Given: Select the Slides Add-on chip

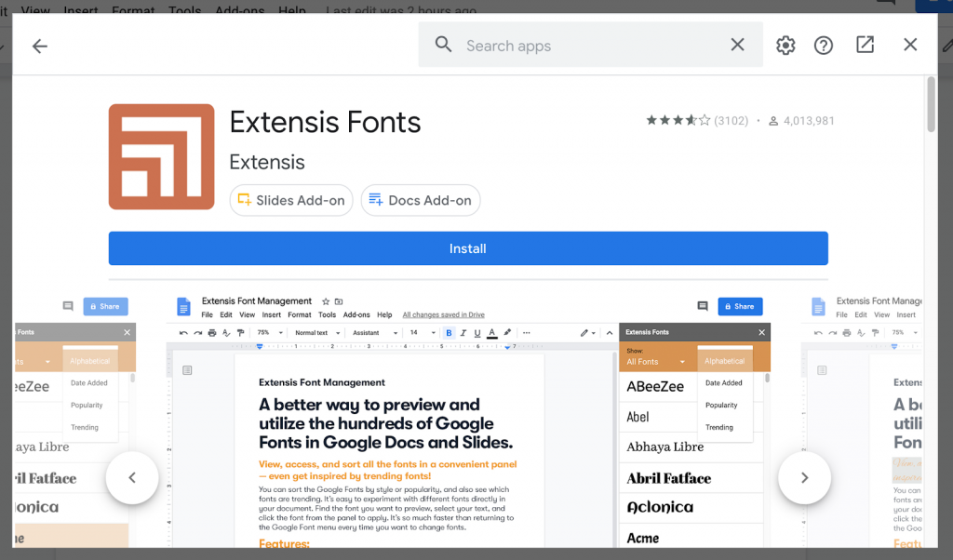Looking at the screenshot, I should (291, 200).
